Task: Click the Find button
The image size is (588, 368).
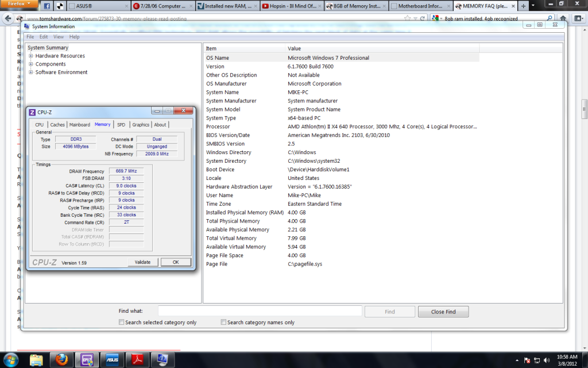Action: 390,312
